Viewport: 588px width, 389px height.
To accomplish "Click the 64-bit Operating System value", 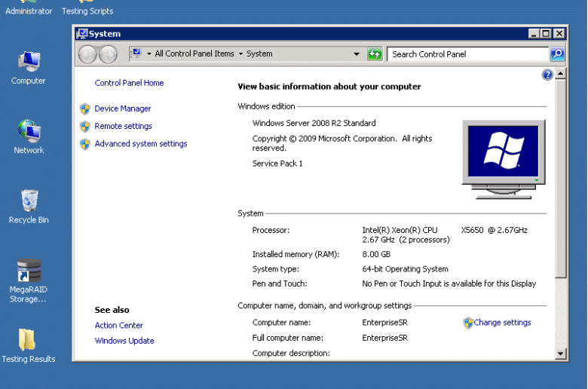I will pos(405,269).
